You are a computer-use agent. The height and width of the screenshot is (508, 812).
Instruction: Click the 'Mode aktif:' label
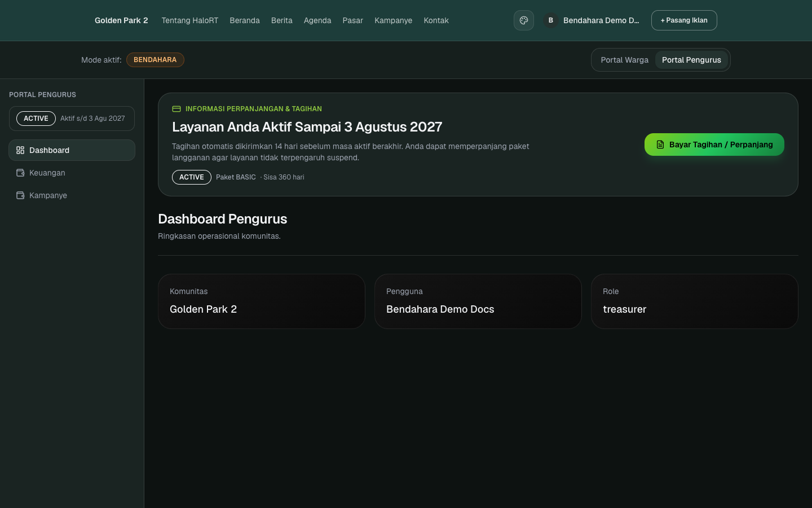[101, 60]
